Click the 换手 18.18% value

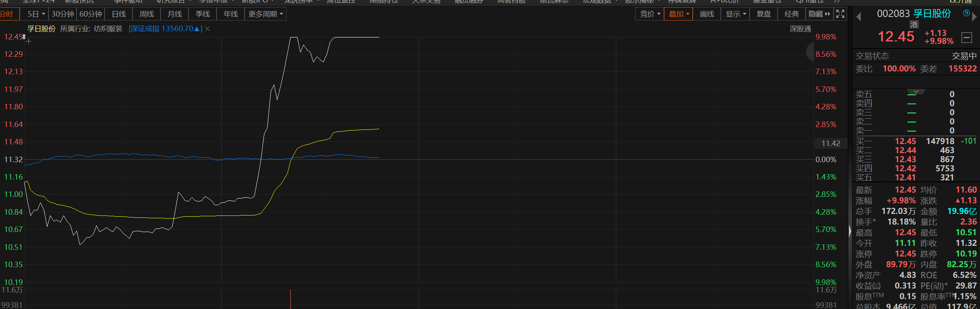click(901, 222)
